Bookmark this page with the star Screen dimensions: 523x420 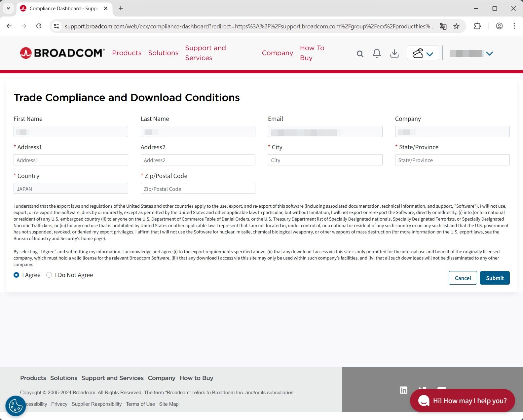coord(456,26)
